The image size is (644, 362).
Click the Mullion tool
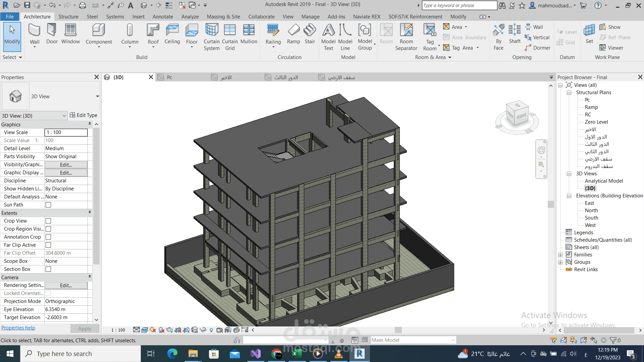tap(249, 34)
